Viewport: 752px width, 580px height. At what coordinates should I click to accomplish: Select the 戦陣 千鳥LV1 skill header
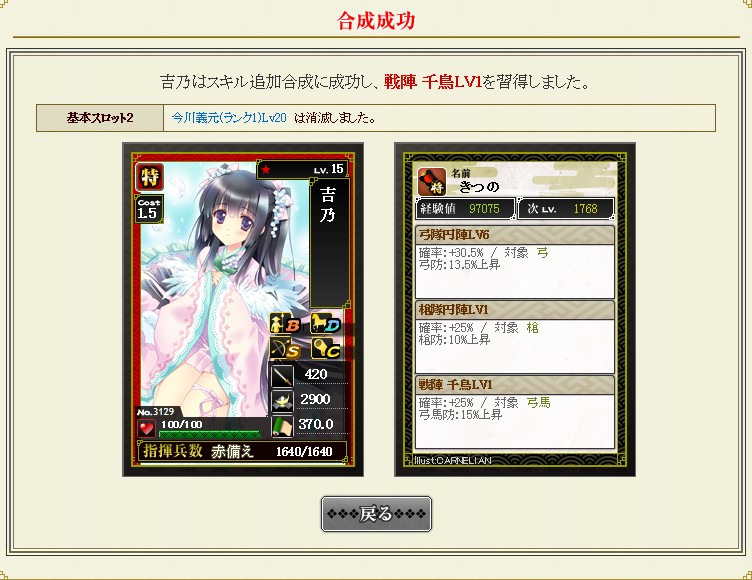coord(514,385)
